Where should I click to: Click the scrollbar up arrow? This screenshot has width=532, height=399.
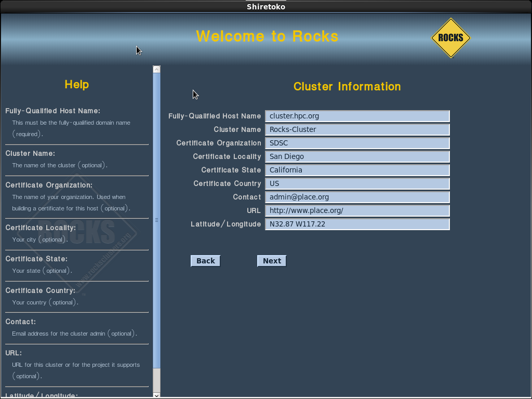(x=156, y=68)
